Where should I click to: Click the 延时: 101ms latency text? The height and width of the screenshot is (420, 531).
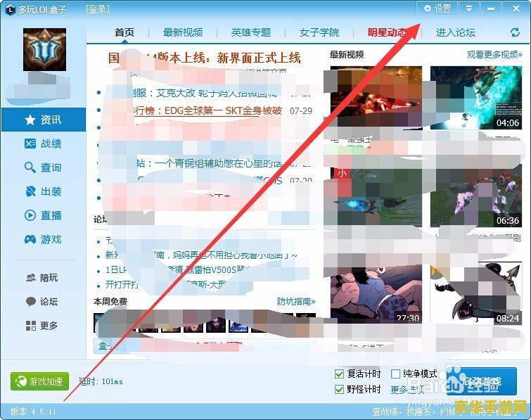(101, 381)
